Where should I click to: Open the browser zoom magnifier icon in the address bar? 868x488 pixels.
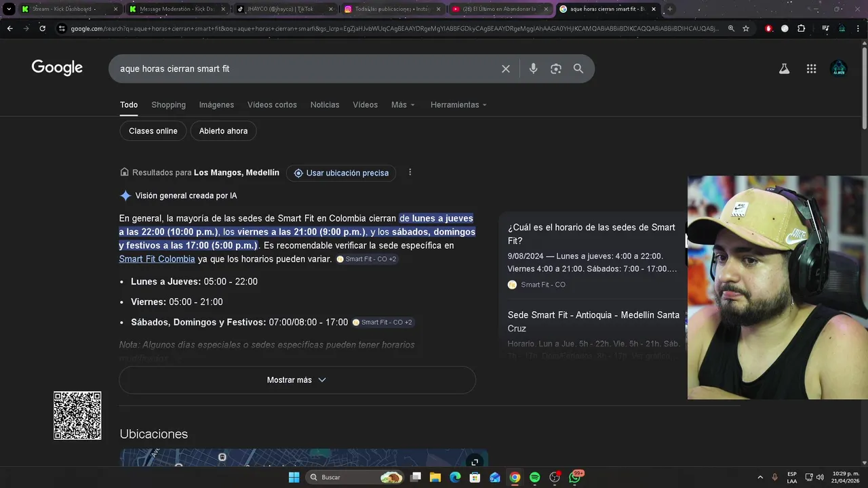(x=731, y=28)
